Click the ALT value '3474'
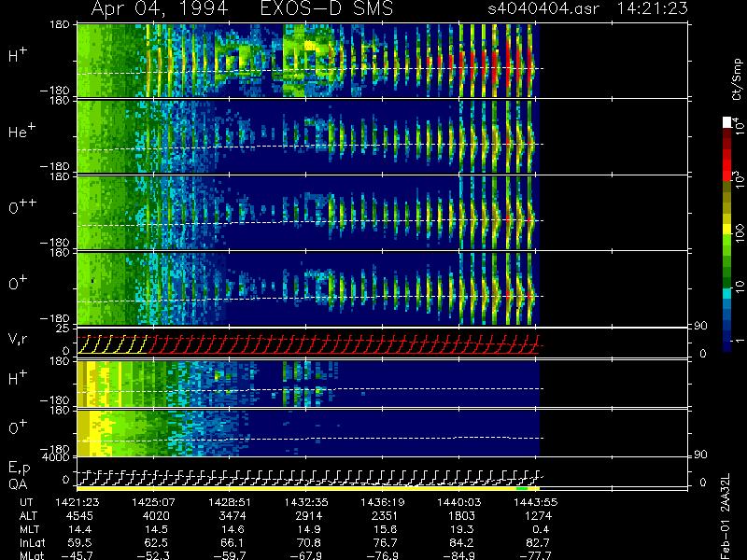The height and width of the screenshot is (560, 747). (233, 516)
